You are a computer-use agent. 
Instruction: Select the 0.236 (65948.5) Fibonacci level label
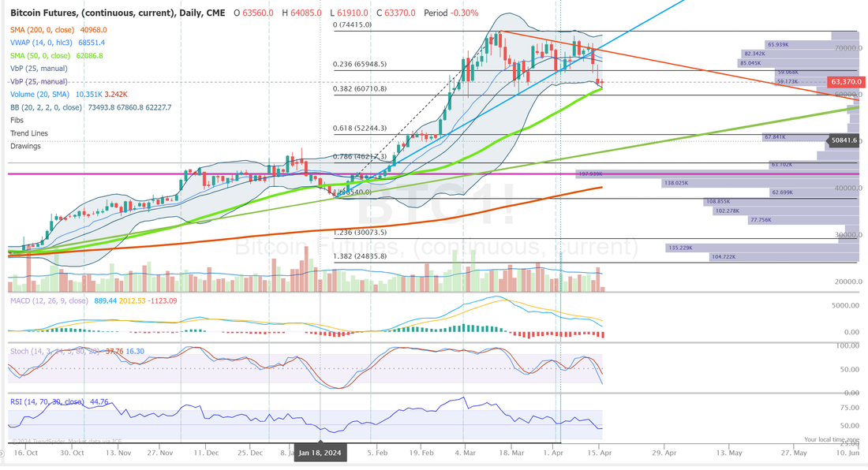pyautogui.click(x=360, y=64)
